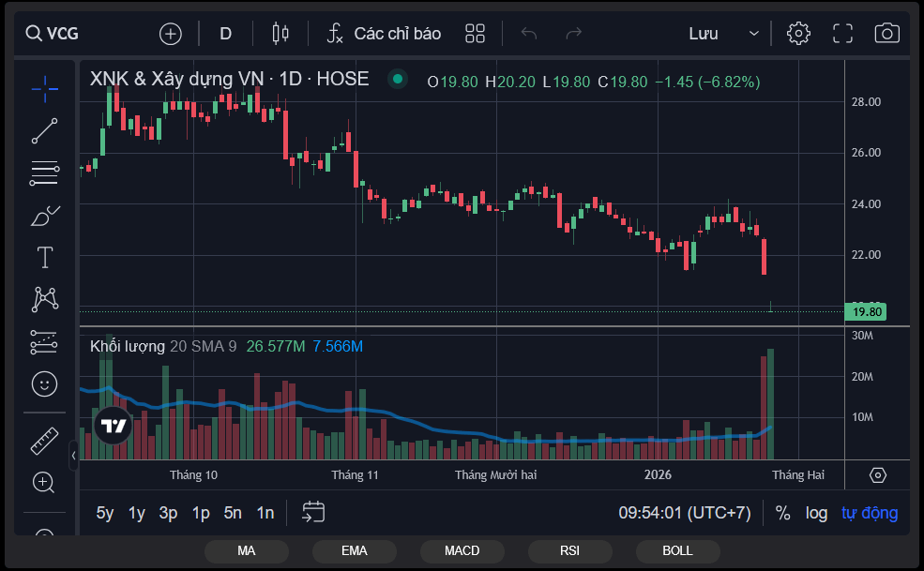Image resolution: width=924 pixels, height=571 pixels.
Task: Select the Fibonacci retracement tool
Action: click(x=44, y=173)
